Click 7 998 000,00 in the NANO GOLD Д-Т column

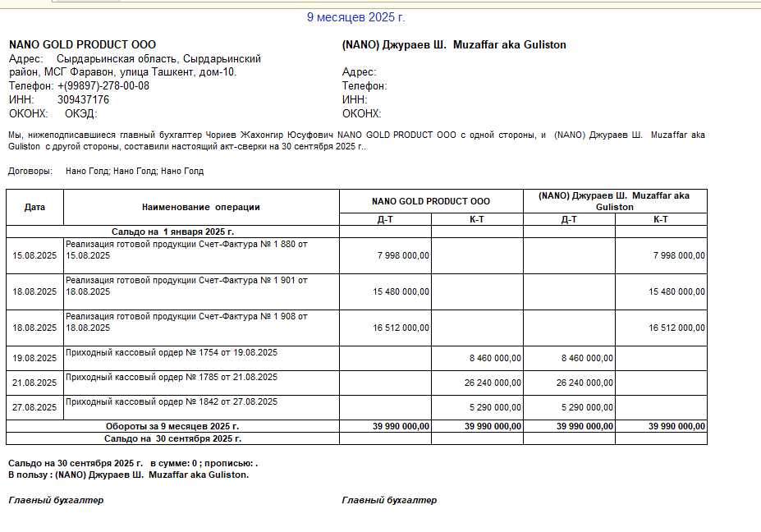[x=403, y=256]
